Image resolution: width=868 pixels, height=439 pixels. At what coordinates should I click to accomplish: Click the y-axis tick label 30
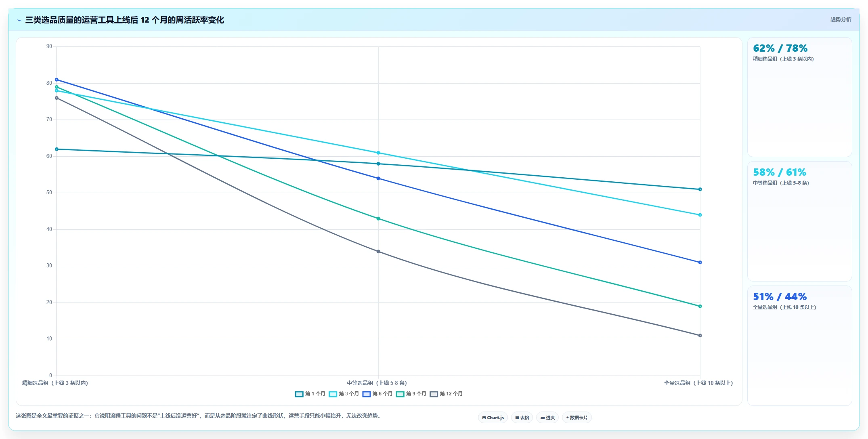49,266
